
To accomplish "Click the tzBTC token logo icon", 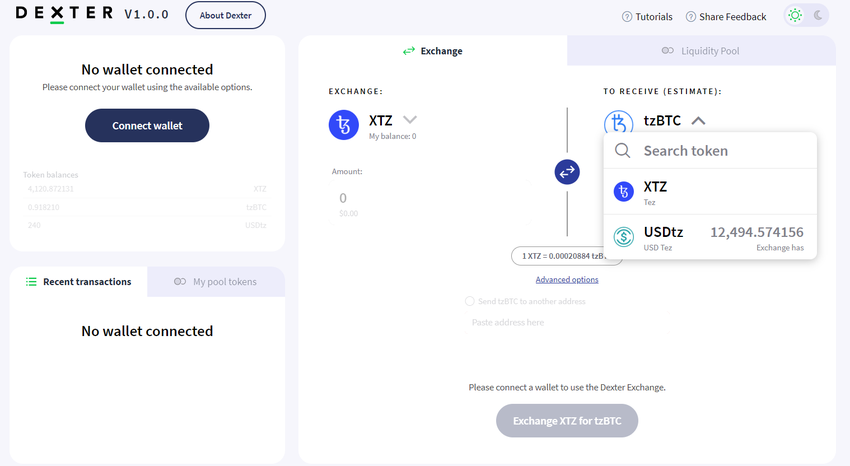I will [618, 124].
